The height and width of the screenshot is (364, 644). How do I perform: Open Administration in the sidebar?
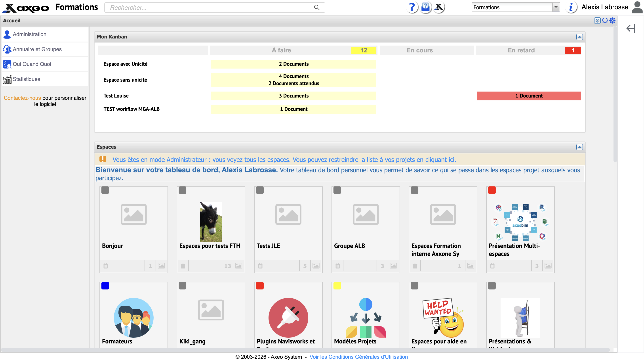(45, 34)
